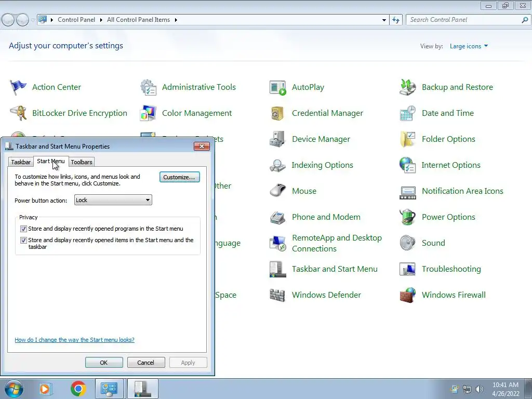The height and width of the screenshot is (399, 532).
Task: Click the Control Panel breadcrumb segment
Action: [76, 20]
